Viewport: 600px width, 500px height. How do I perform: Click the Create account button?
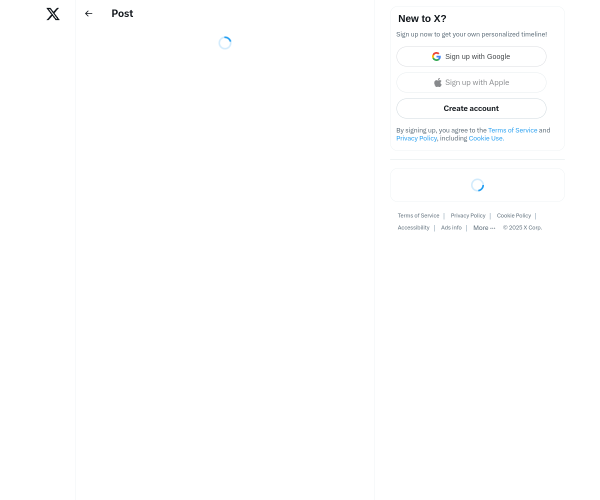(471, 109)
